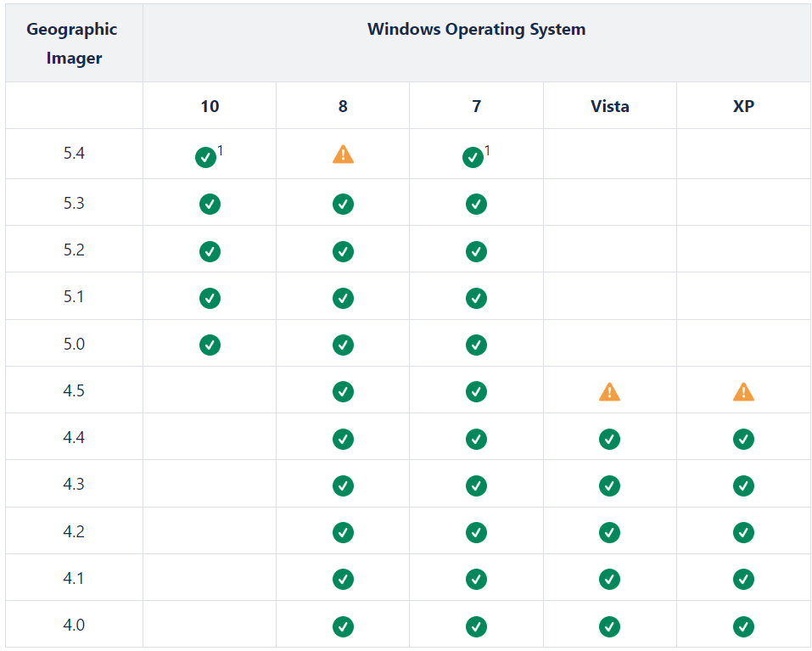Click version label 4.0
812x651 pixels.
click(x=74, y=625)
